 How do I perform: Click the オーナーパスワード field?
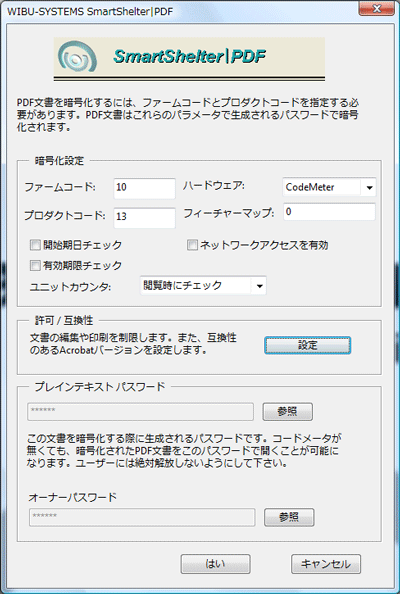point(142,517)
